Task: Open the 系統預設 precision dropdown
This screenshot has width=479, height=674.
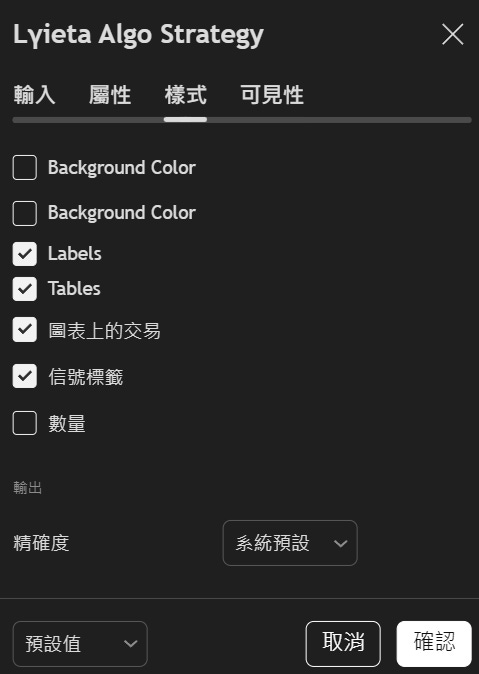Action: (290, 543)
